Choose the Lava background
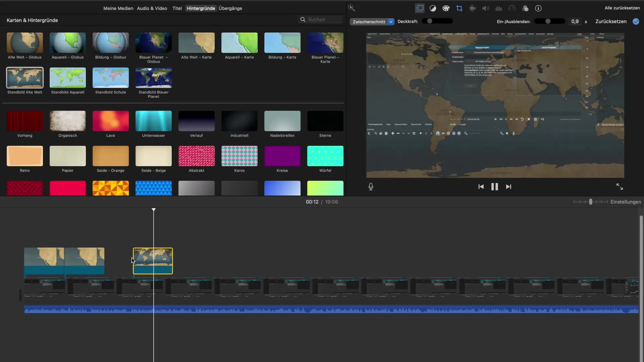 pos(111,121)
